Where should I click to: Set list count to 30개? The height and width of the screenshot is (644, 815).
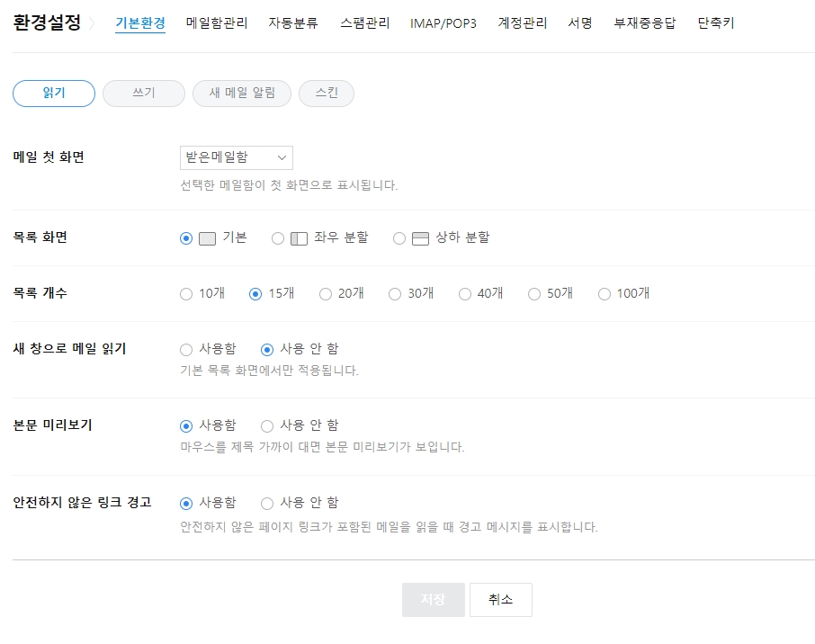[395, 294]
